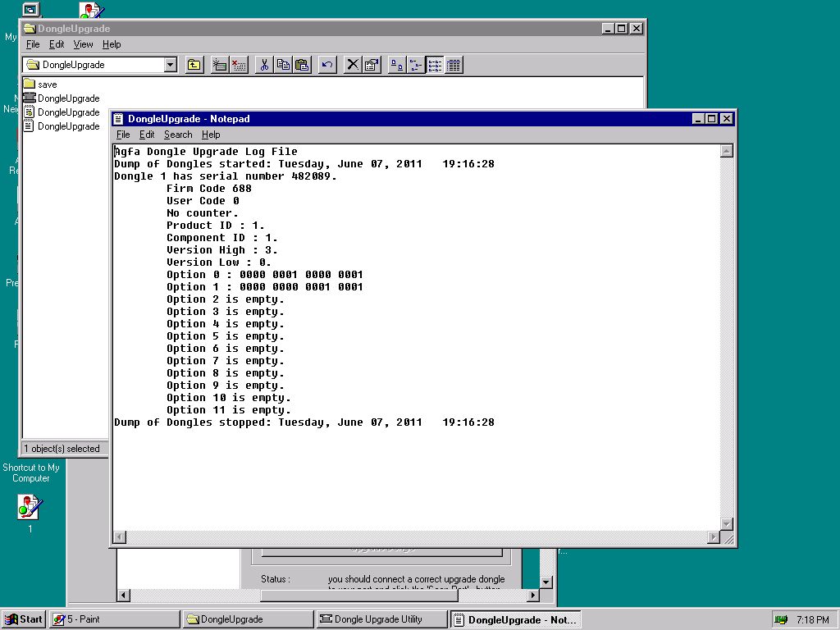
Task: Click the Paint window's vertical scrollbar down arrow
Action: pos(546,582)
